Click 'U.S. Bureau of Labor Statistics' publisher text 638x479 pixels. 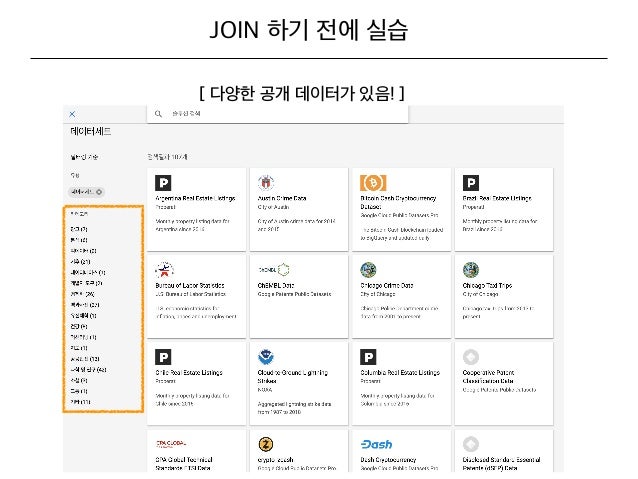[x=191, y=294]
